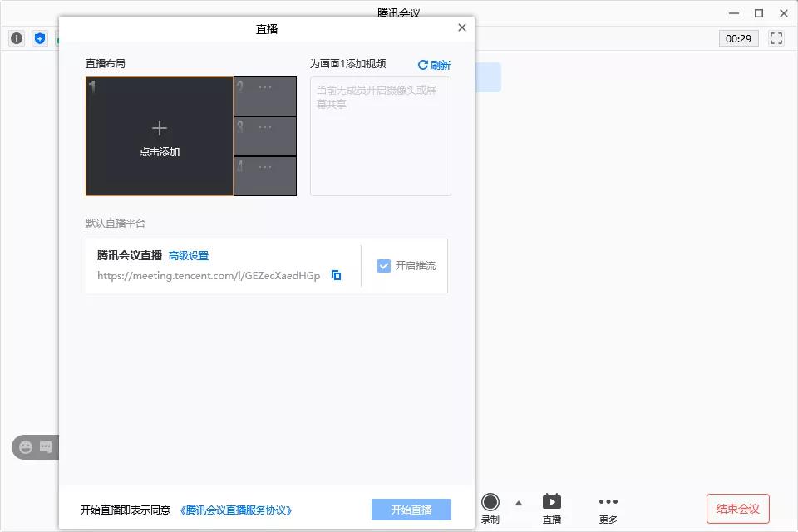Copy the live stream link icon
This screenshot has height=532, width=798.
coord(336,274)
